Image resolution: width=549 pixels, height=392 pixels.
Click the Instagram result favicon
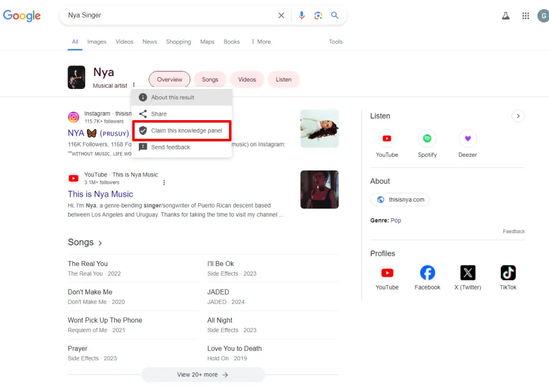click(73, 117)
